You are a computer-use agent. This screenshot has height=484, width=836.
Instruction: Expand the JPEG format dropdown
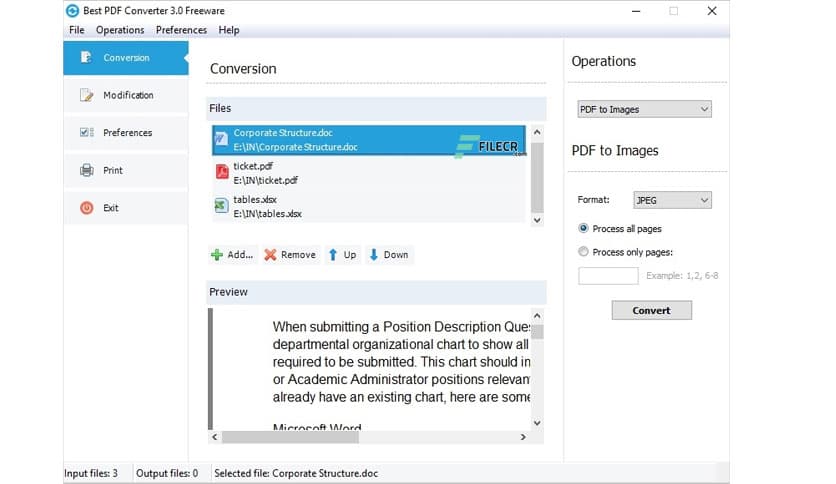coord(673,200)
